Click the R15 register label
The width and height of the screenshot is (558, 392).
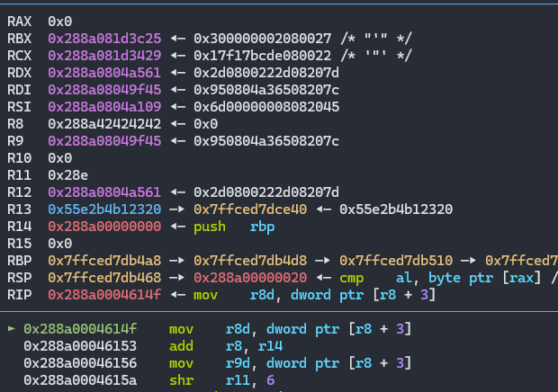point(20,244)
